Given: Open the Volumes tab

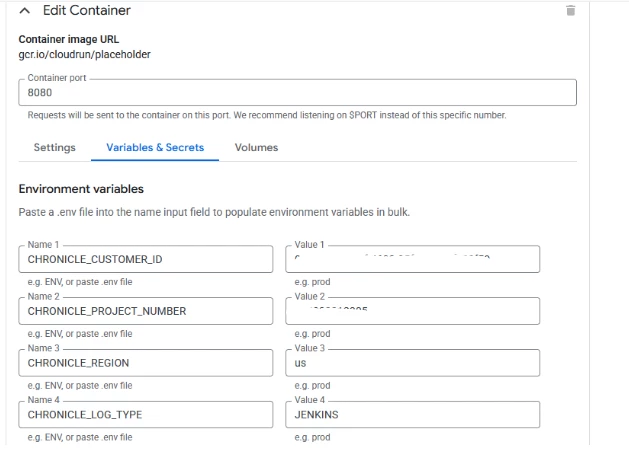Looking at the screenshot, I should tap(256, 148).
